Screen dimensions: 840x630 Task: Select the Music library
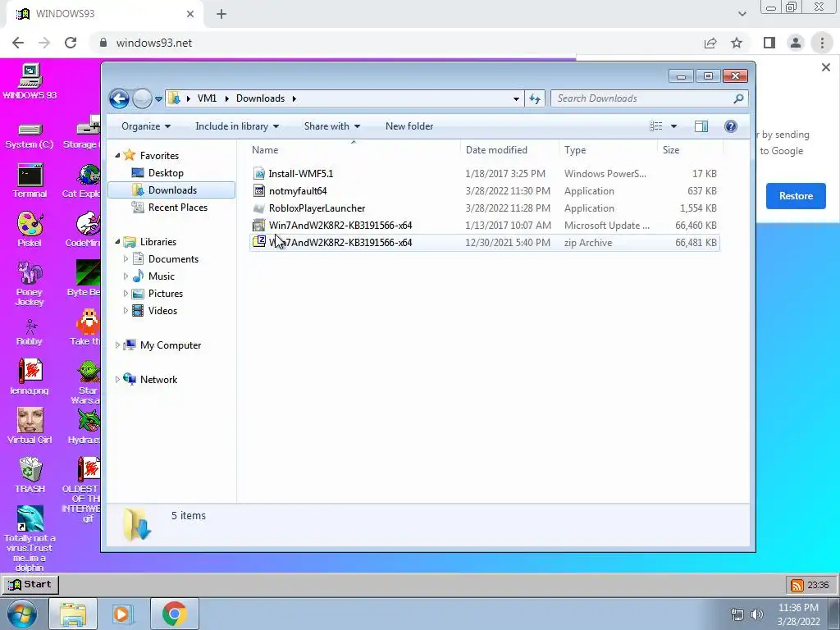[161, 276]
